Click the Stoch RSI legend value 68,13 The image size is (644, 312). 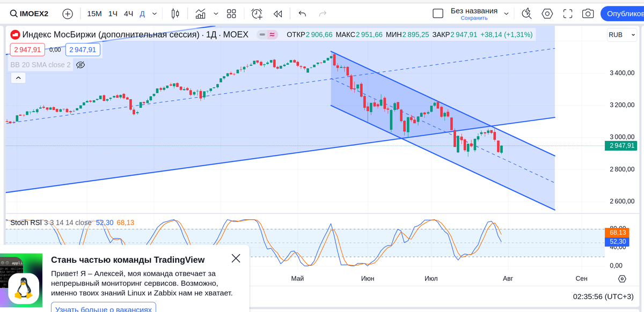[125, 222]
